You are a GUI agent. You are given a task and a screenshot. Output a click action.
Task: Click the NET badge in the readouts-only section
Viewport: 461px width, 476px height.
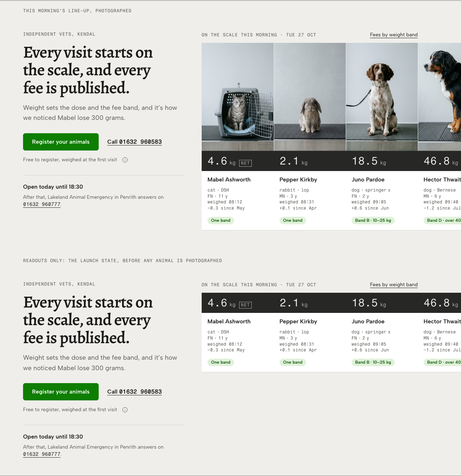[245, 305]
